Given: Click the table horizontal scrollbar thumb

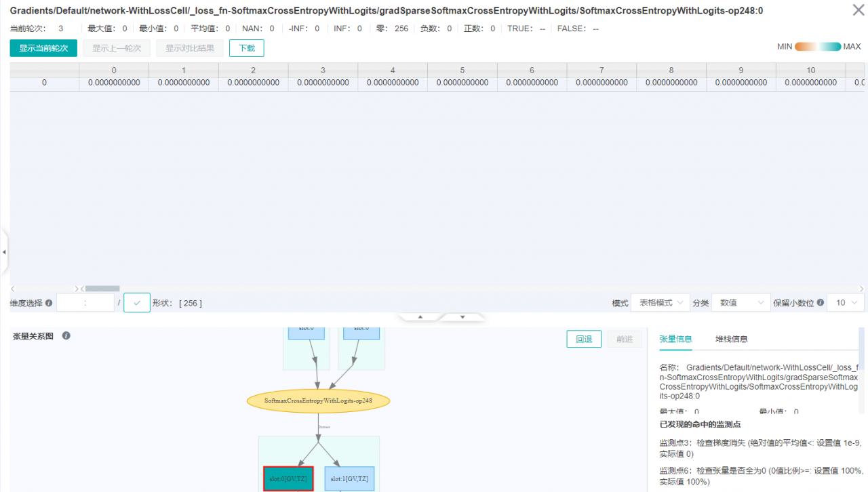Looking at the screenshot, I should [x=102, y=289].
